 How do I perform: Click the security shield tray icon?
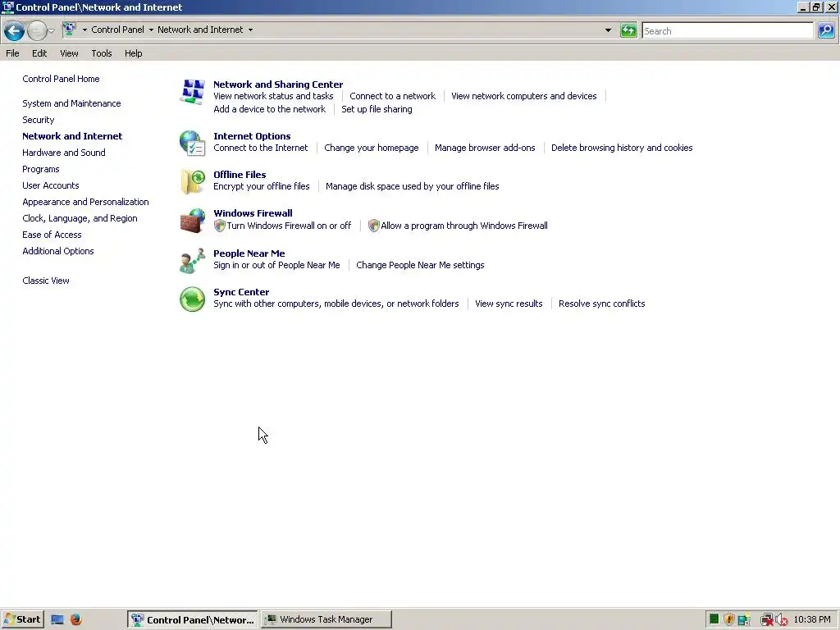728,620
